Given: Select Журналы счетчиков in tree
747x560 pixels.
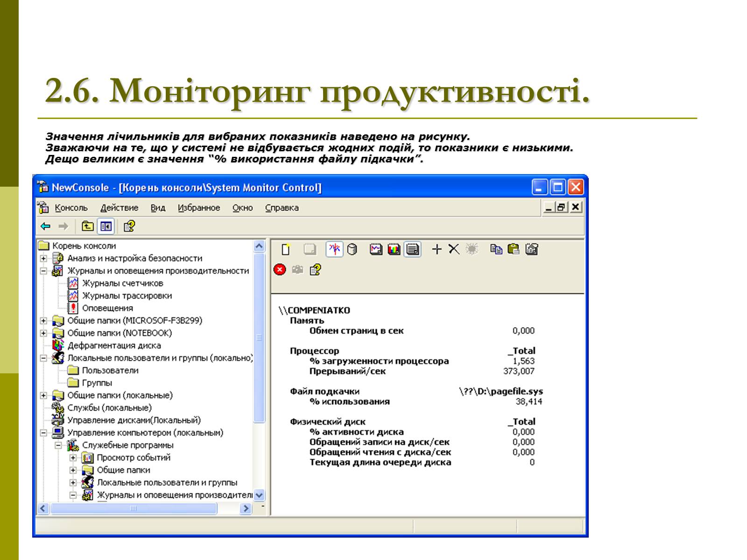Looking at the screenshot, I should pyautogui.click(x=122, y=283).
